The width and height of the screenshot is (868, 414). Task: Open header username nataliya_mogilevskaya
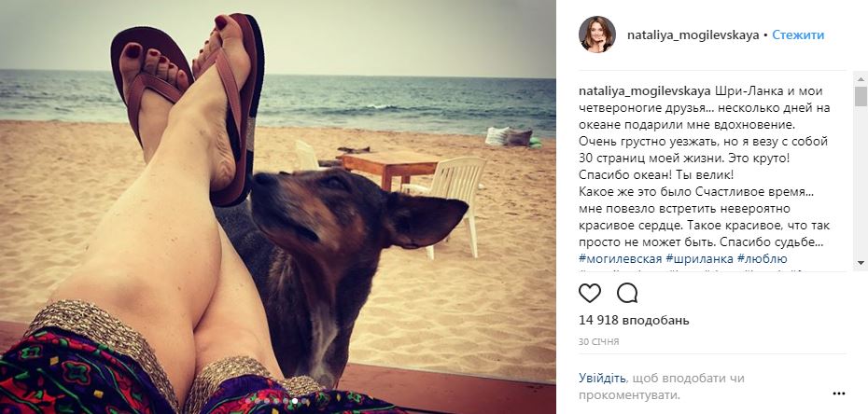(693, 34)
